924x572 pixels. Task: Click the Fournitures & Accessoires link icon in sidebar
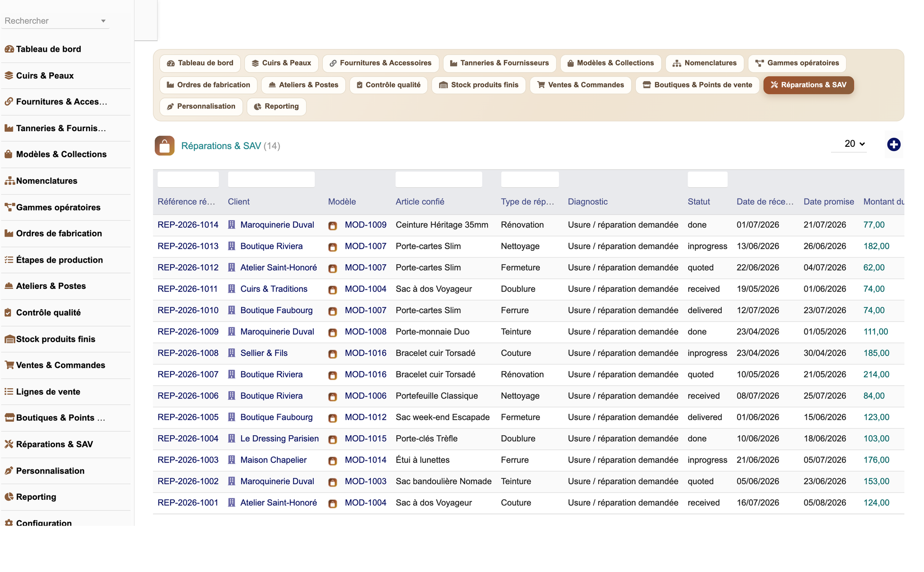coord(9,102)
